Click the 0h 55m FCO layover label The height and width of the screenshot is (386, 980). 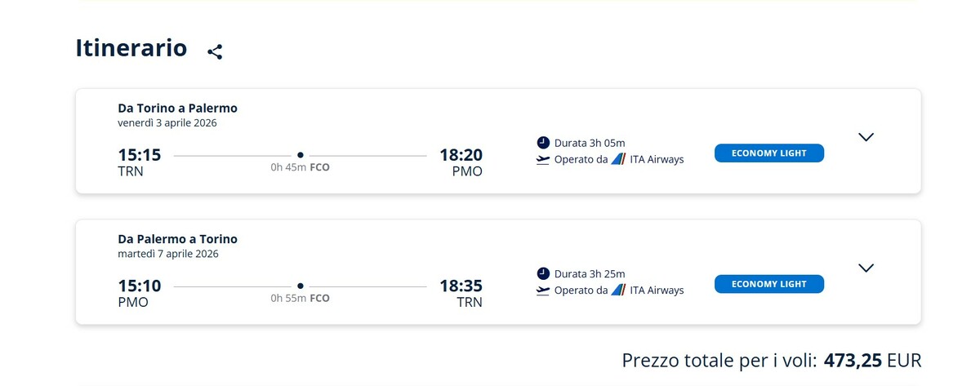(x=300, y=299)
